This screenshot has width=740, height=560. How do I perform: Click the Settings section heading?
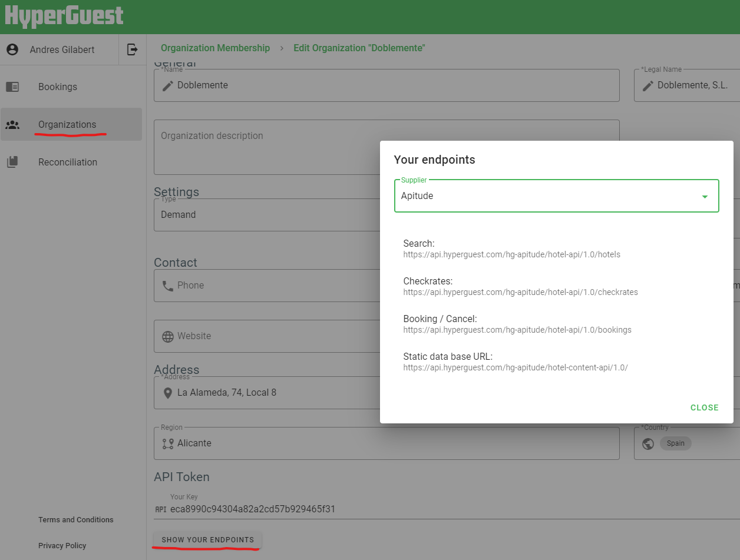pos(176,192)
